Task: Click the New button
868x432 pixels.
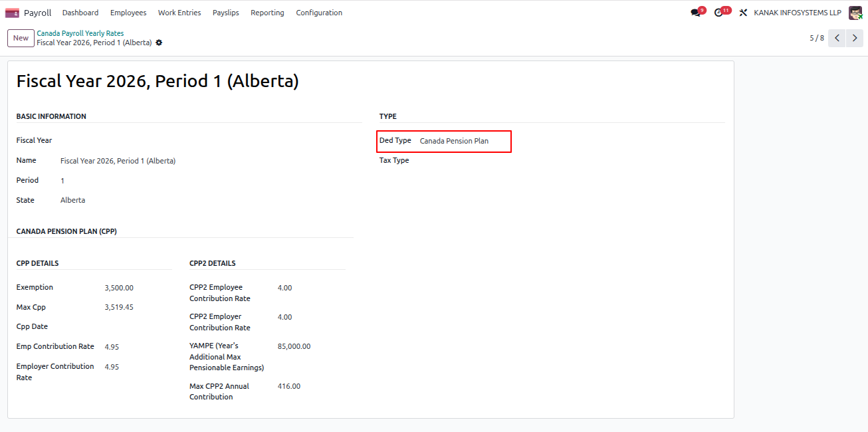Action: click(21, 38)
